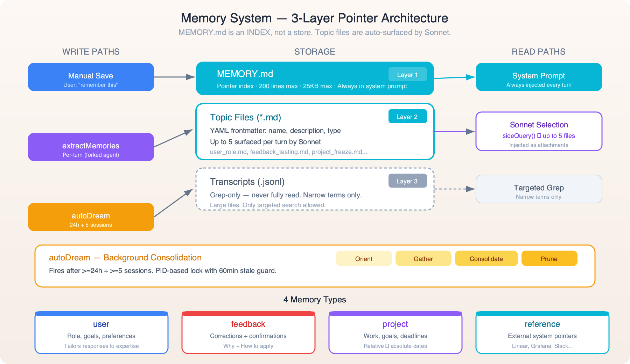Viewport: 630px width, 364px height.
Task: Click the Sonnet Selection node
Action: (539, 131)
